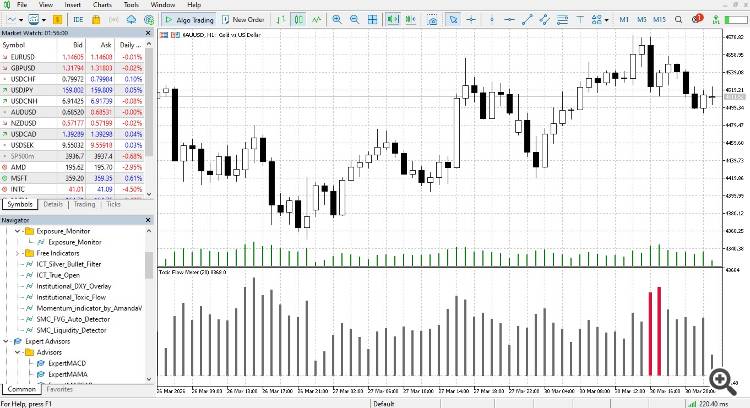Open the tile windows grid icon
The height and width of the screenshot is (408, 750).
(373, 20)
